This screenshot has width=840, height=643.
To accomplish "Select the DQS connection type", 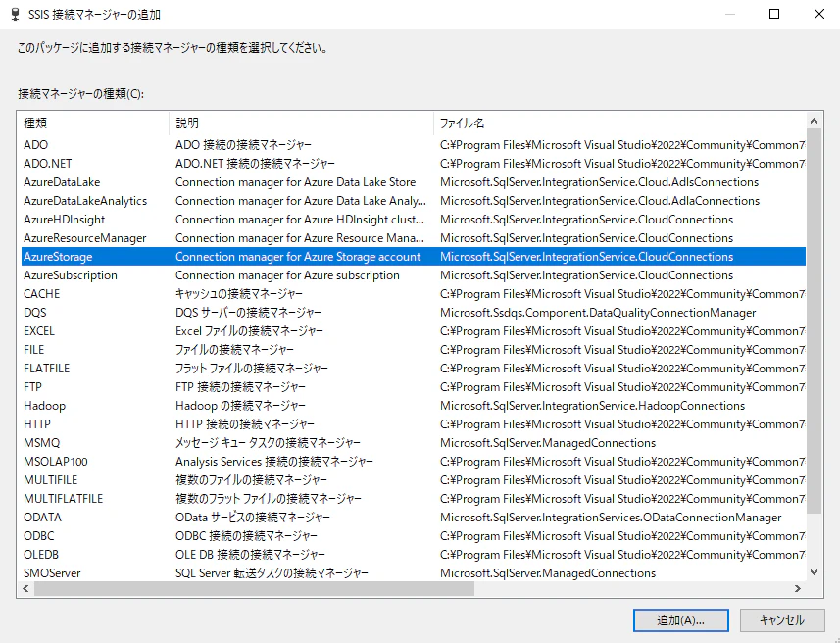I will coord(414,313).
